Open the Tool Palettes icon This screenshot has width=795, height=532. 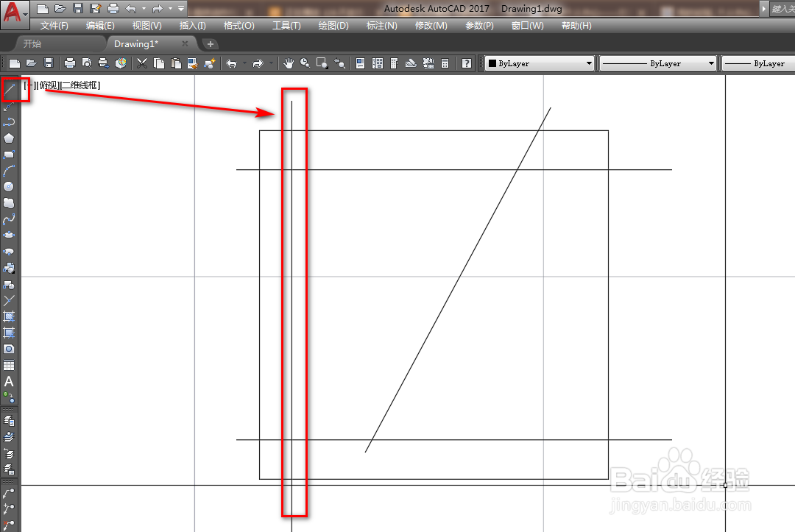(x=394, y=63)
